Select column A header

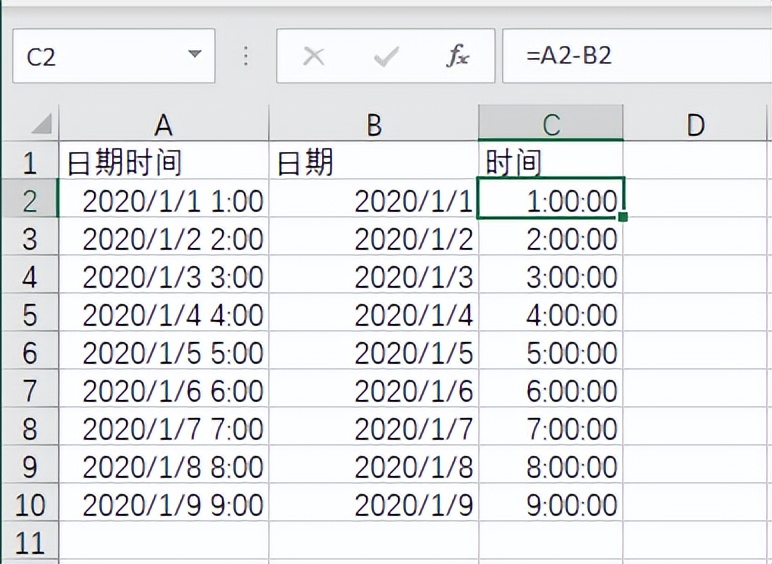pos(164,124)
